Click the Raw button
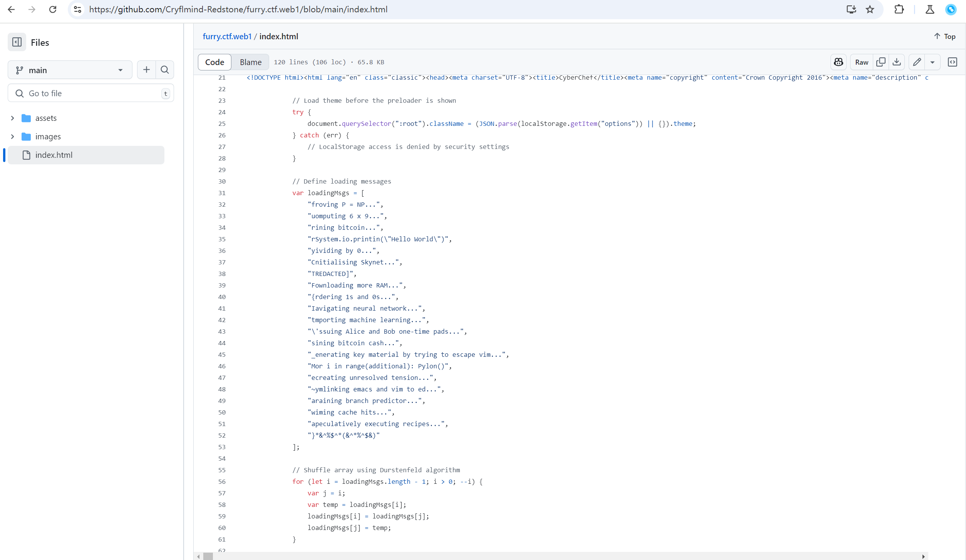 tap(861, 62)
